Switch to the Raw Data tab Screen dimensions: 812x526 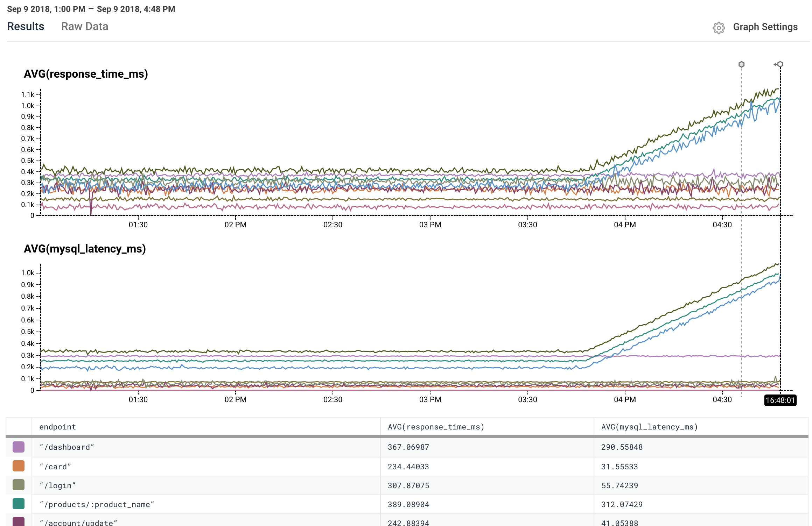(x=85, y=27)
